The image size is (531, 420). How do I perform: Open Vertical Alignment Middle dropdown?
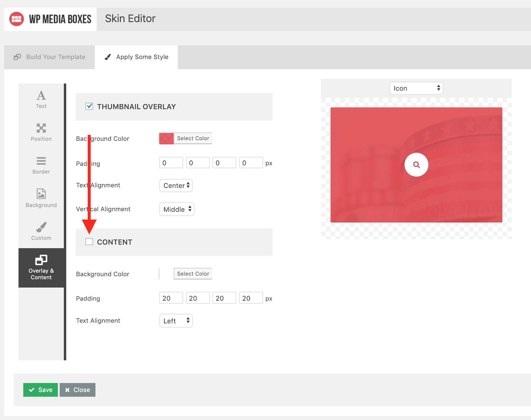(177, 209)
